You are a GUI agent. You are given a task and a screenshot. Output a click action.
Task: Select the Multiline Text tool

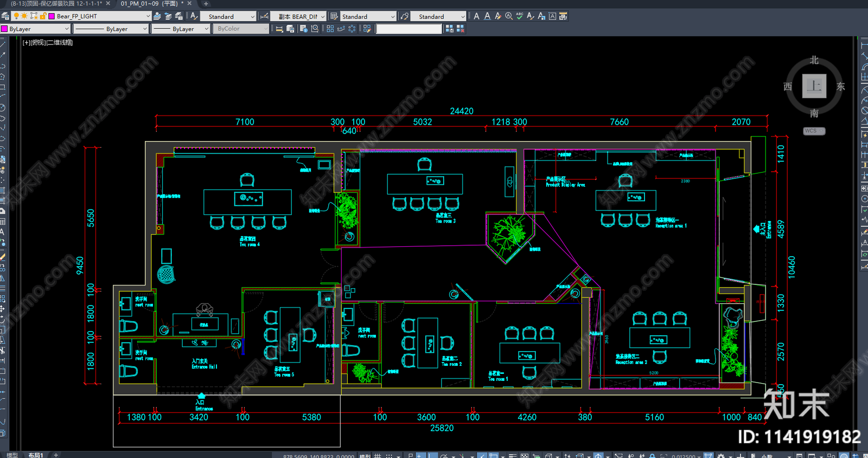tap(476, 16)
